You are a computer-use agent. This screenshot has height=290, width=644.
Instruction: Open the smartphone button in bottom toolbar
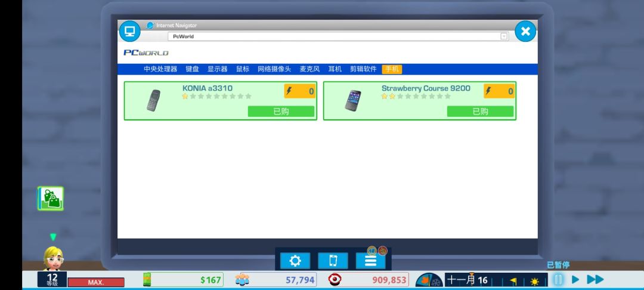[x=333, y=261]
